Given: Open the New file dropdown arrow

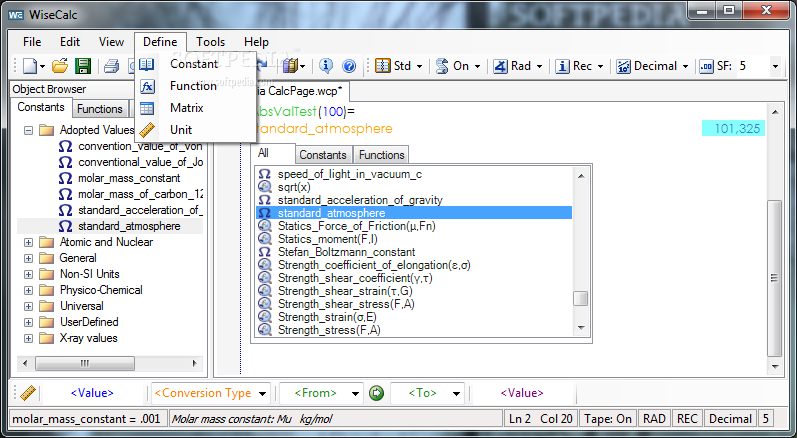Looking at the screenshot, I should [42, 67].
